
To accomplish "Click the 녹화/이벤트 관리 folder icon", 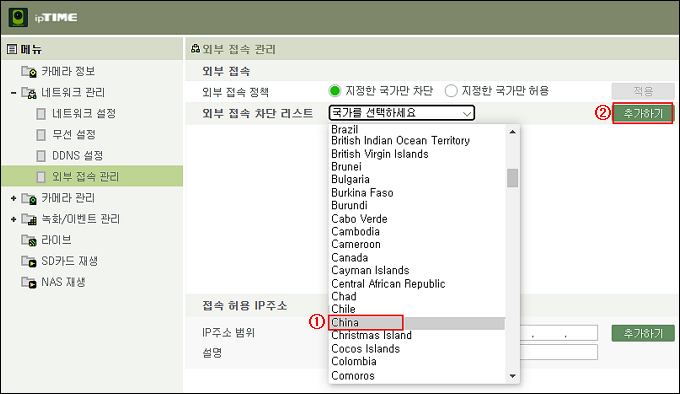I will (x=29, y=219).
